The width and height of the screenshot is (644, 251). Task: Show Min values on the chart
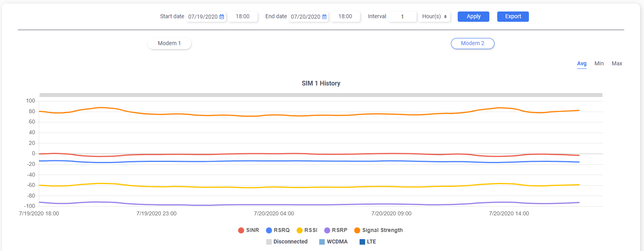tap(599, 63)
